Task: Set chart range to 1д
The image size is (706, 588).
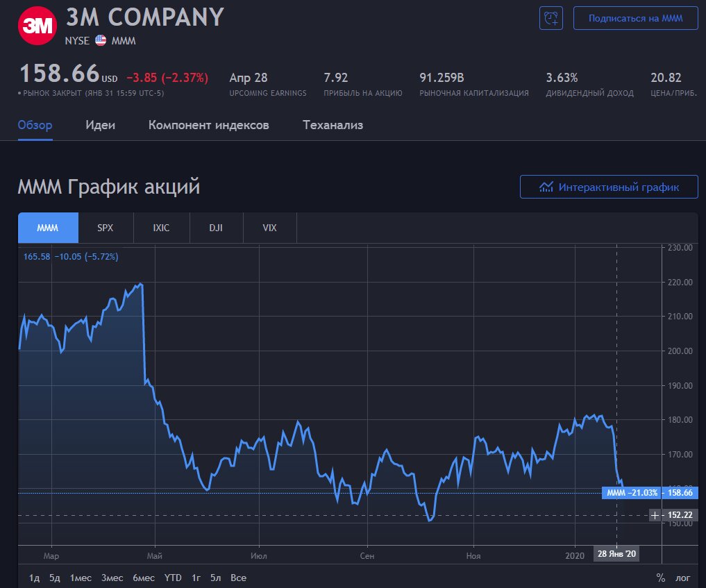Action: [34, 578]
